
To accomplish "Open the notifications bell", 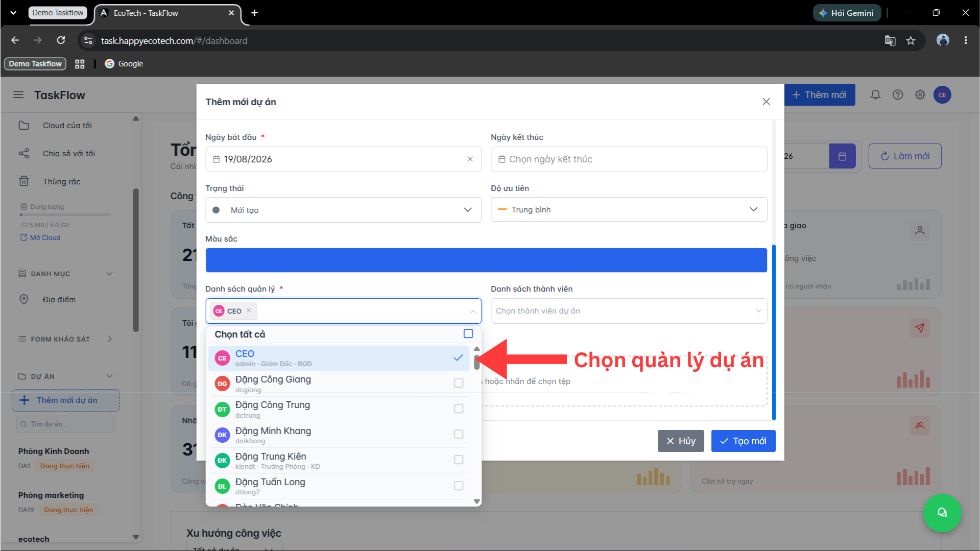I will tap(875, 95).
